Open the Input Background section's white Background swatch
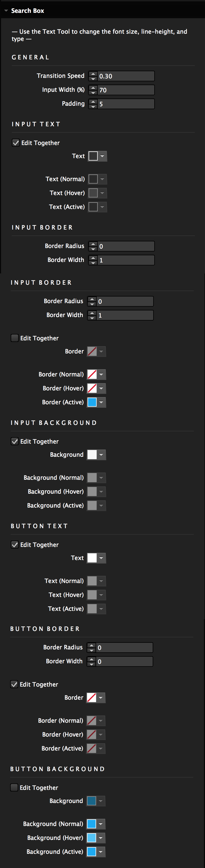Image resolution: width=205 pixels, height=868 pixels. click(x=92, y=455)
